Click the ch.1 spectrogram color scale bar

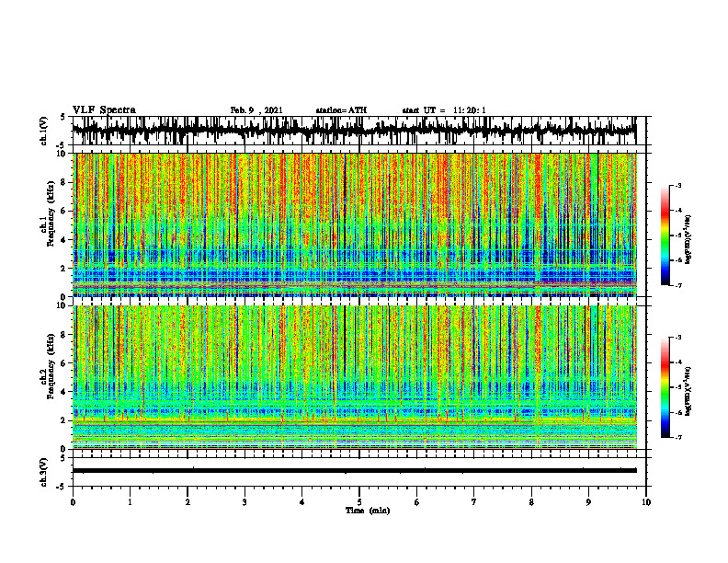665,236
